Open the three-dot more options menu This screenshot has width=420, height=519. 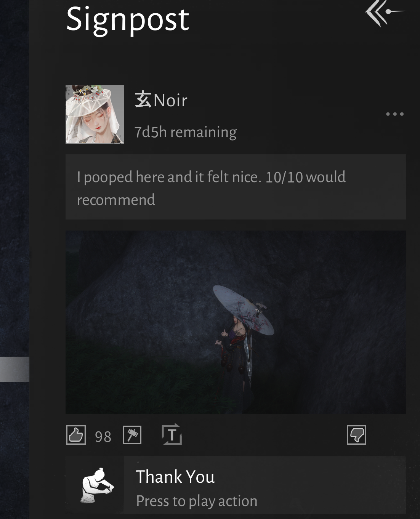pyautogui.click(x=394, y=114)
